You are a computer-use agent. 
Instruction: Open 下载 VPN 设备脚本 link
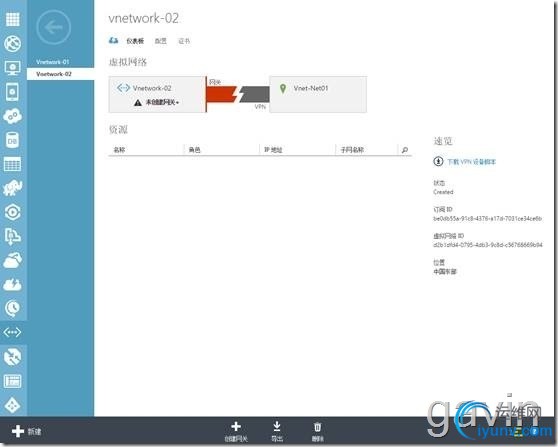pos(471,162)
